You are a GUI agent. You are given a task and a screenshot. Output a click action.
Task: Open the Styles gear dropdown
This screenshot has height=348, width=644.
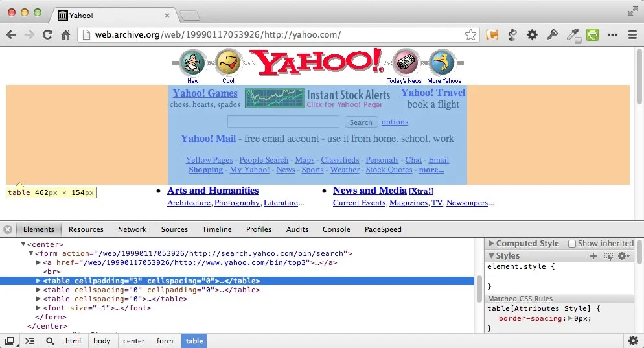click(x=624, y=256)
